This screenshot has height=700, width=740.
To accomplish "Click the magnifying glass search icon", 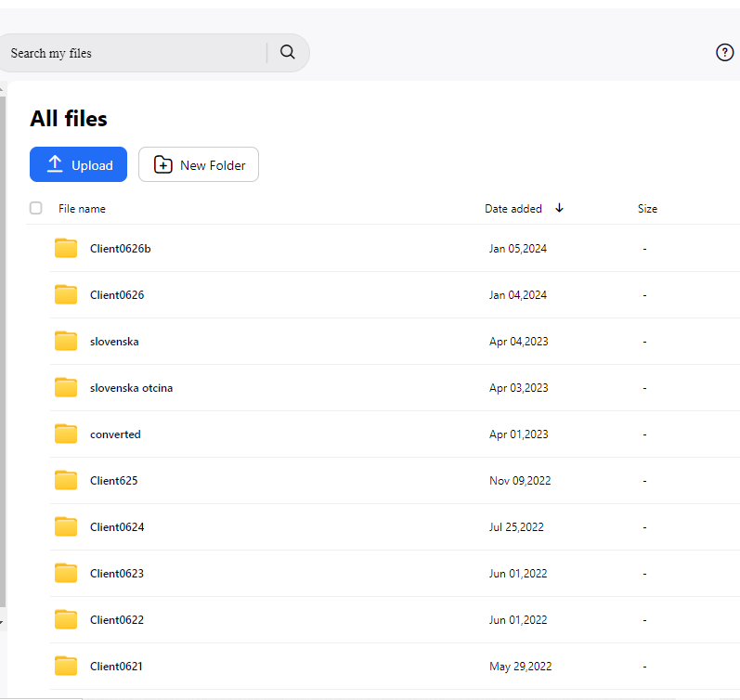I will (x=287, y=53).
